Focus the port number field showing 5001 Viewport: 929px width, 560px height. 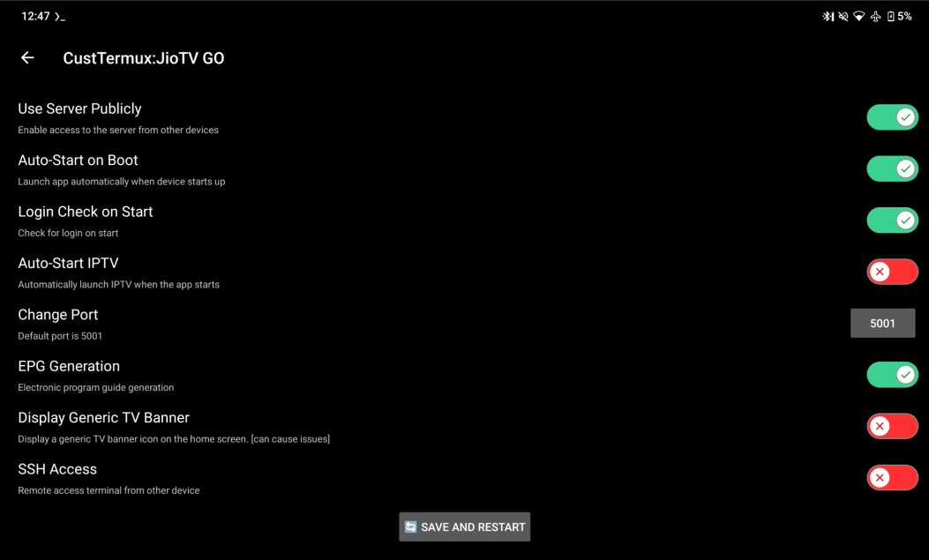883,324
